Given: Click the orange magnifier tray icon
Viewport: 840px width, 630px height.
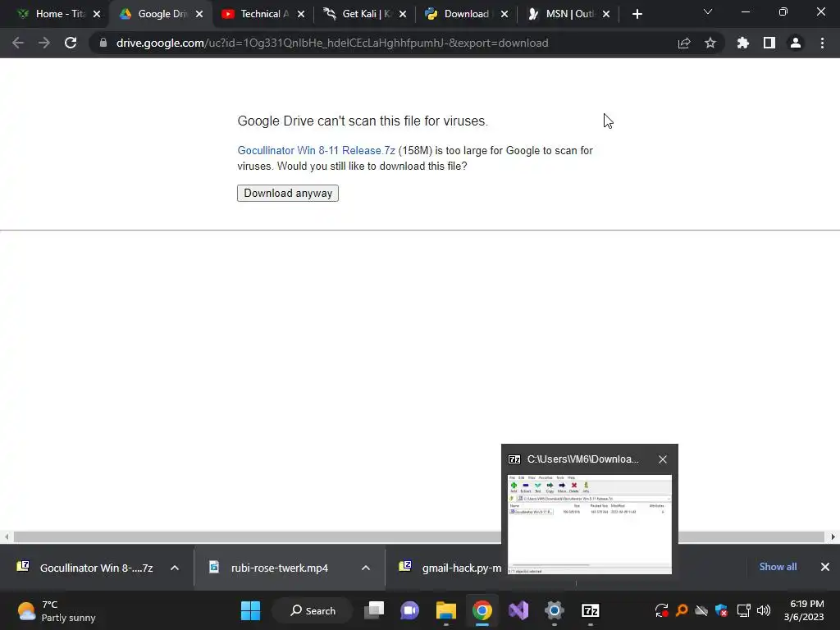Looking at the screenshot, I should [682, 610].
